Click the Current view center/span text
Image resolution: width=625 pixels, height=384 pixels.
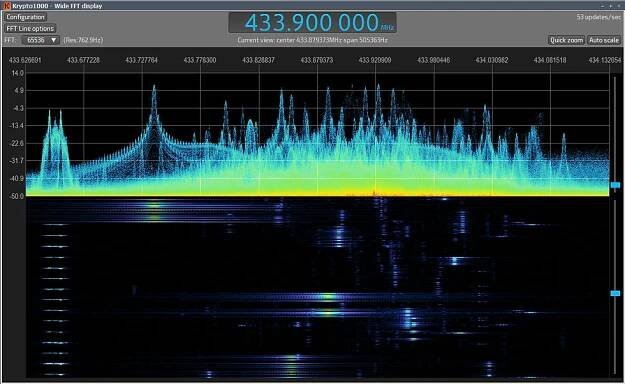click(x=312, y=40)
